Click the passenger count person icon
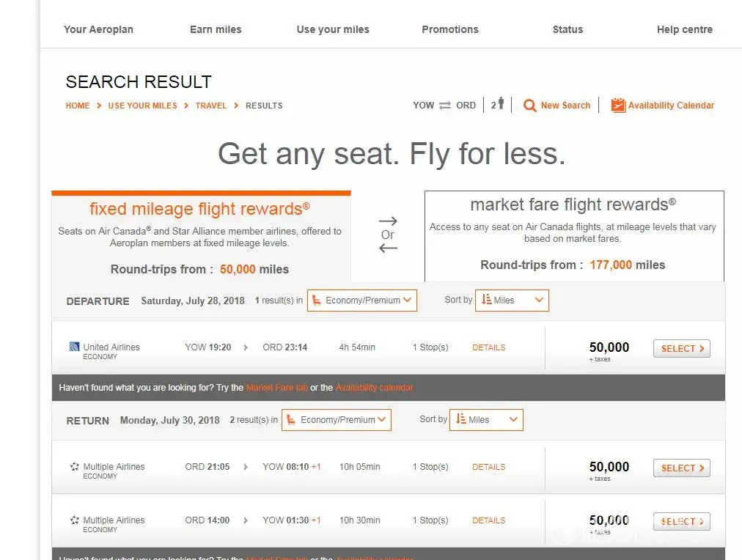 tap(501, 104)
